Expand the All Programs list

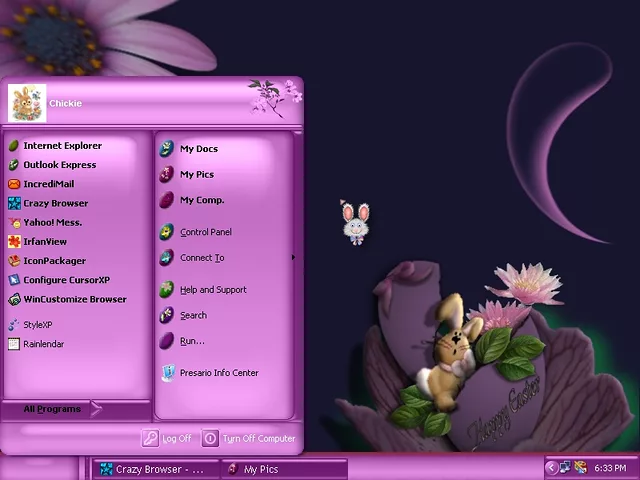click(x=62, y=409)
